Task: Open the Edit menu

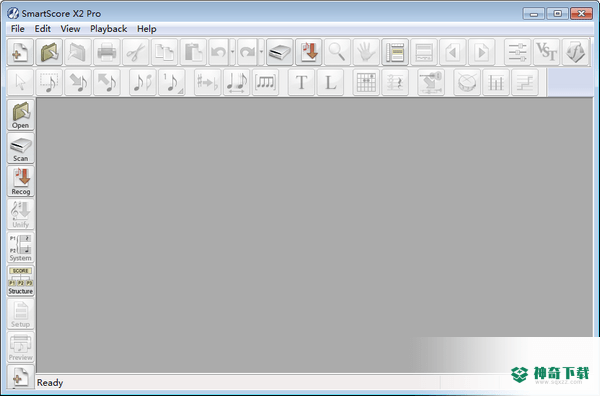Action: tap(42, 29)
